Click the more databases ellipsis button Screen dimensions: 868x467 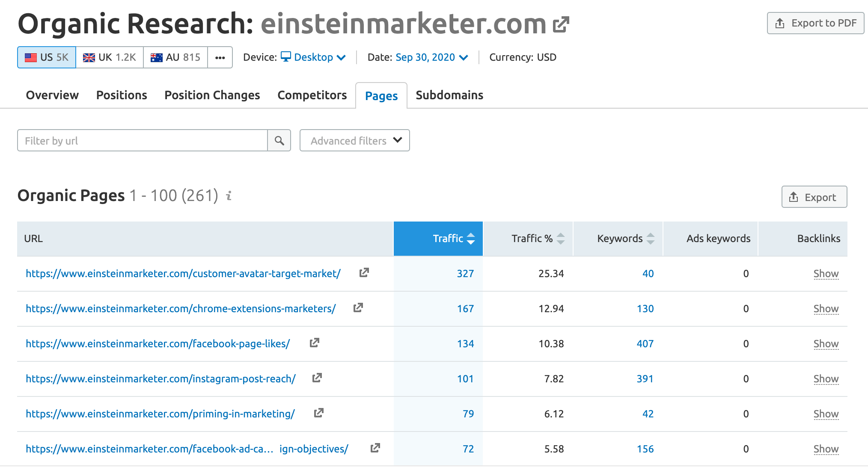coord(220,57)
